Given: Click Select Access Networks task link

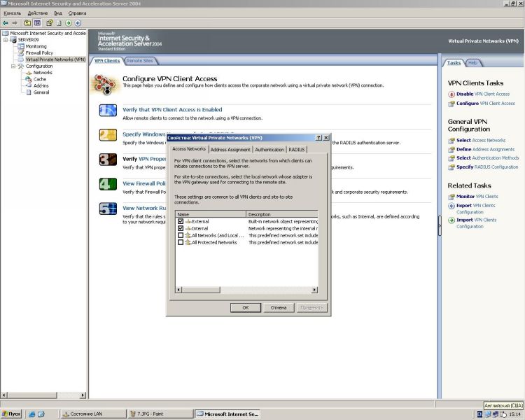Looking at the screenshot, I should pos(481,140).
